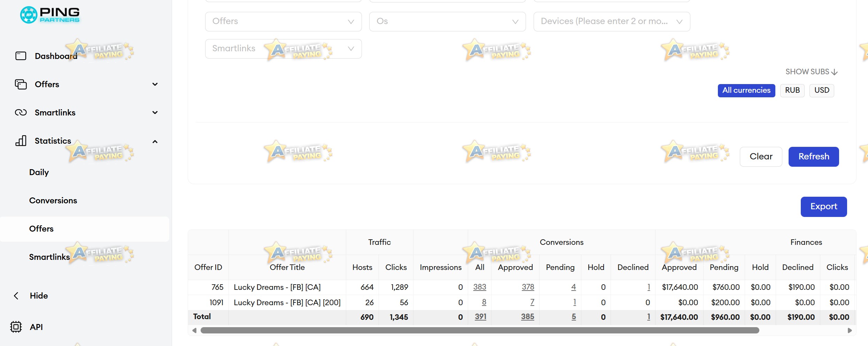The width and height of the screenshot is (868, 346).
Task: Open approved conversions 378 link
Action: [x=528, y=287]
